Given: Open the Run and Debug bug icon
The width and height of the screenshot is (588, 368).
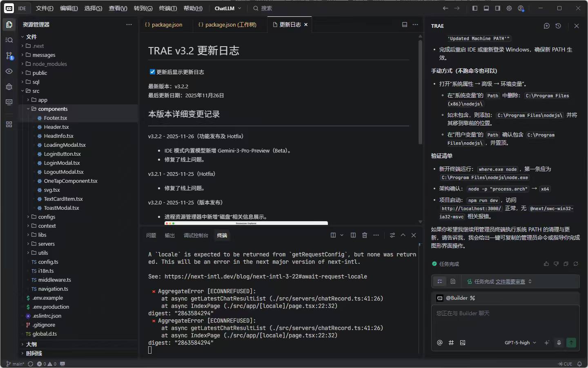Looking at the screenshot, I should [9, 87].
